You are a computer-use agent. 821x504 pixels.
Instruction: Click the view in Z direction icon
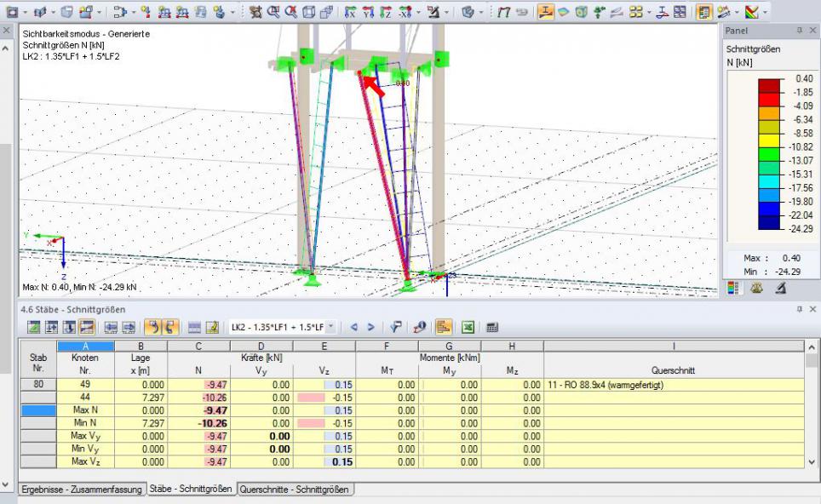tap(385, 12)
